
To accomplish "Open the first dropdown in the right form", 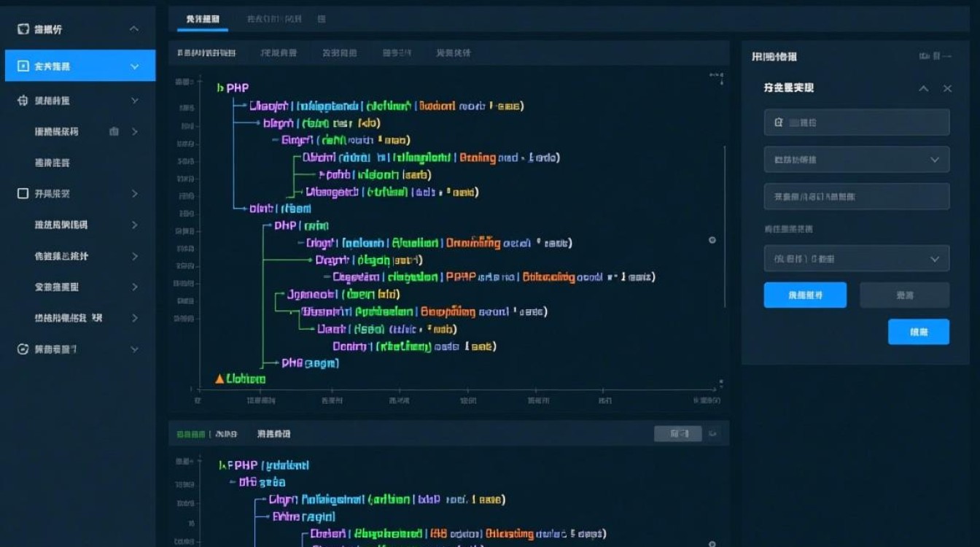I will (x=857, y=160).
